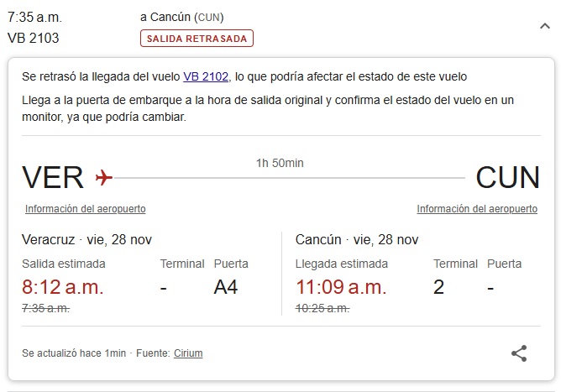
Task: Open Veracruz airport information link
Action: coord(85,209)
